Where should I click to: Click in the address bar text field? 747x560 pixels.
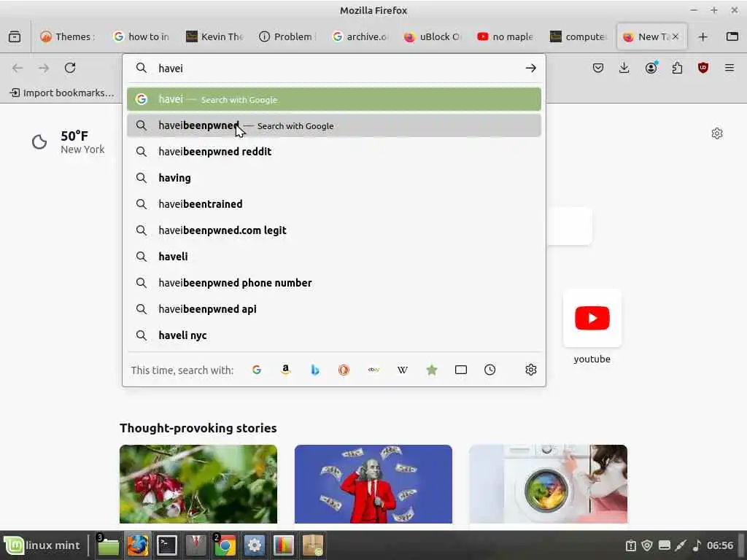coord(336,68)
